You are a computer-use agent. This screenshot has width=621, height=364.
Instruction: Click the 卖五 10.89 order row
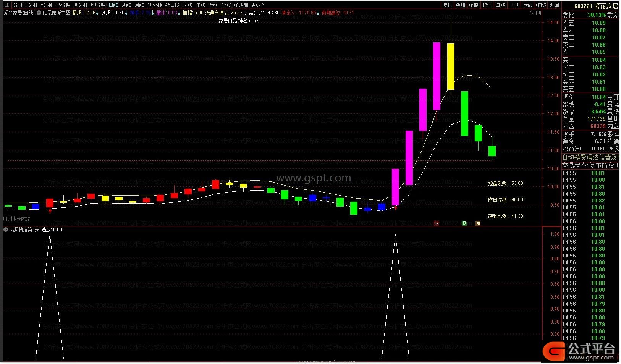pyautogui.click(x=590, y=23)
